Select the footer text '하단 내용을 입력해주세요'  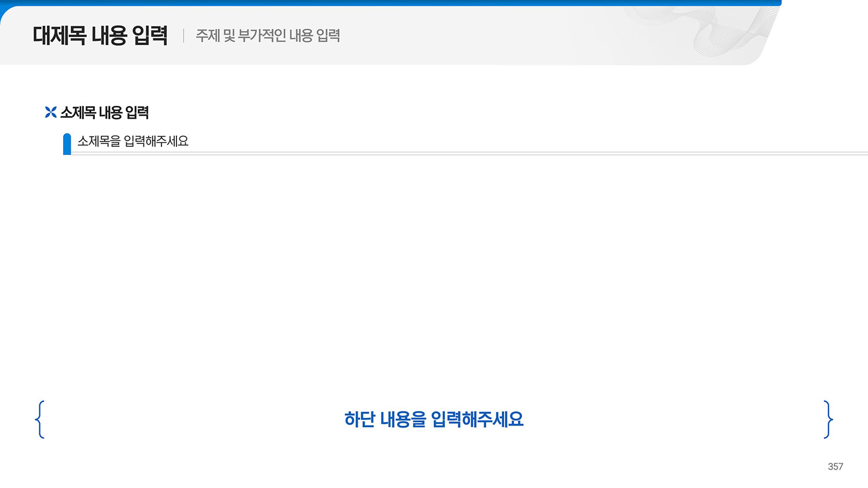(x=434, y=419)
